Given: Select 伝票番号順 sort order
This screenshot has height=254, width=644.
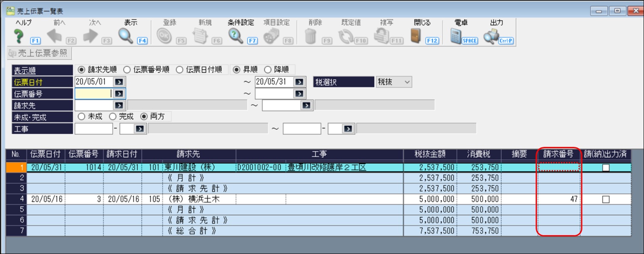Looking at the screenshot, I should (127, 69).
